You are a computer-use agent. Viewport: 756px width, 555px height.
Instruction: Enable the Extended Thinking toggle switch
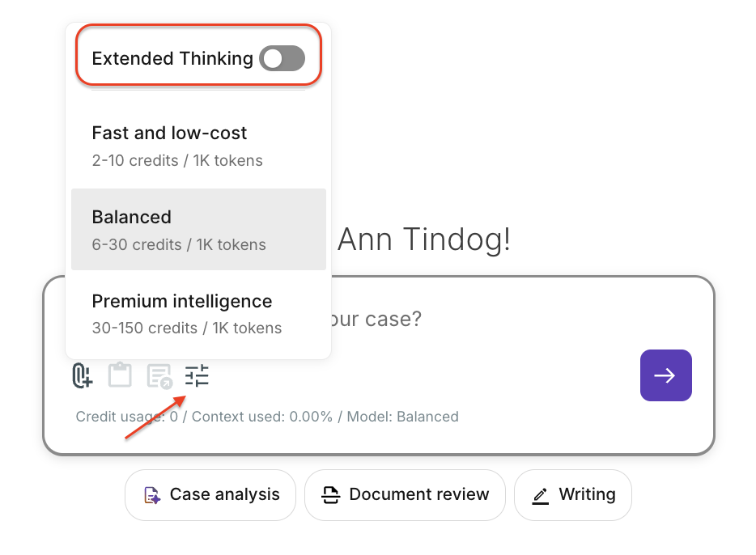(282, 58)
